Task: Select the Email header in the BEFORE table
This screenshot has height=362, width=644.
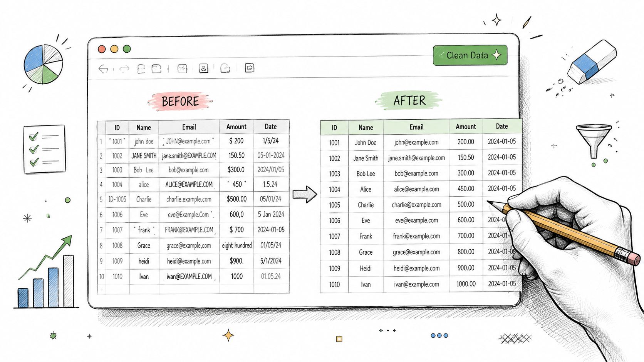Action: [189, 127]
